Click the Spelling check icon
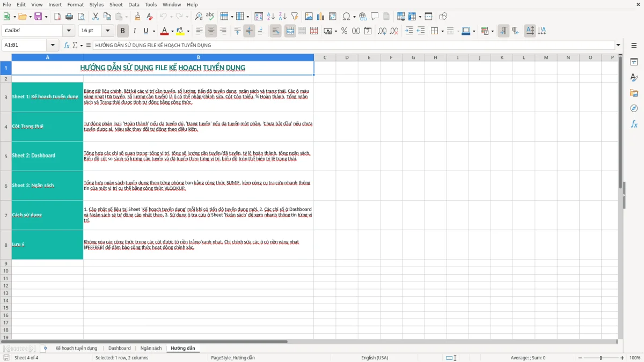Viewport: 644px width, 362px height. point(210,17)
